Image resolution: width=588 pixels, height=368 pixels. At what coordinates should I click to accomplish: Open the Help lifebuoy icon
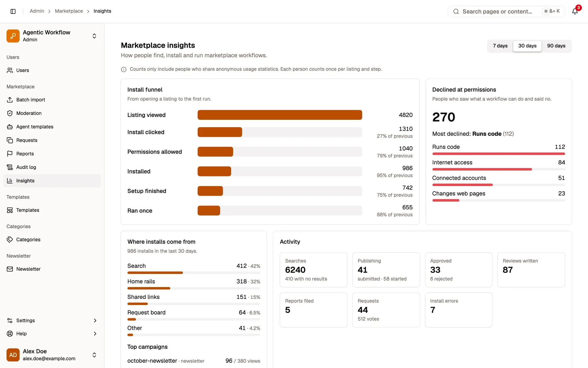pyautogui.click(x=10, y=334)
